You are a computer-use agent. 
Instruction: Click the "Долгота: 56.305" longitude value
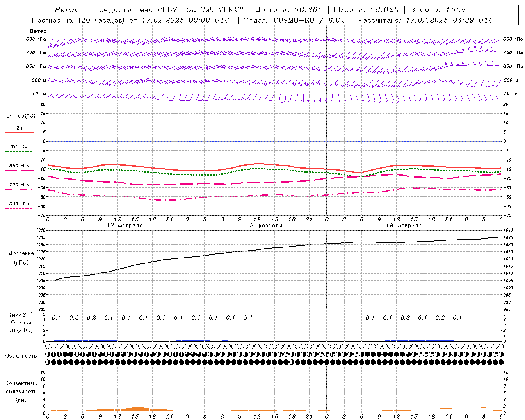tap(289, 10)
